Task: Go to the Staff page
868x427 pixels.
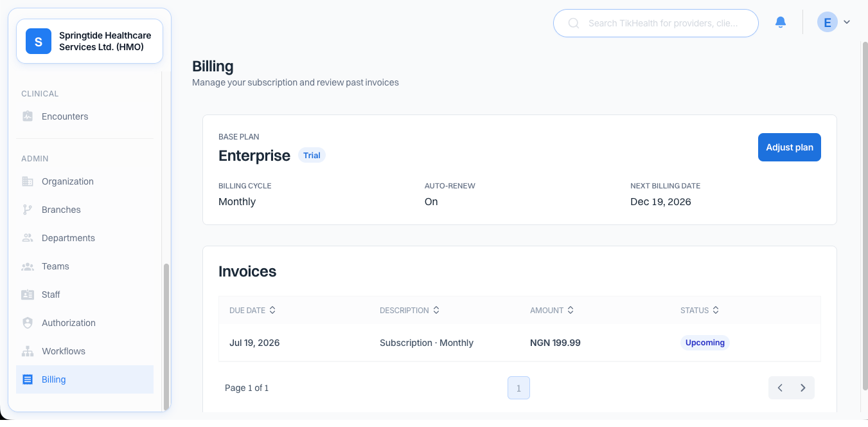Action: (85, 295)
